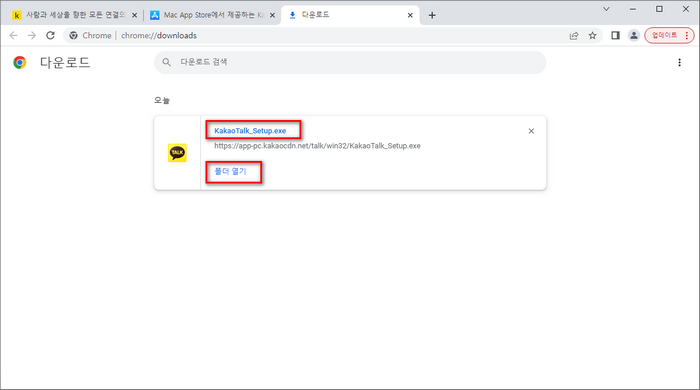Close the Kakao website tab
This screenshot has width=700, height=390.
[134, 15]
